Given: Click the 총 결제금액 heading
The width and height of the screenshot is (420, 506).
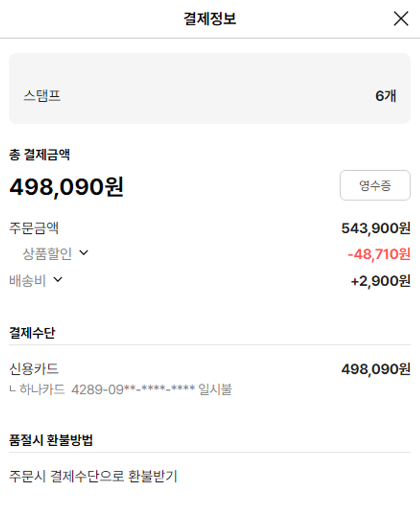Looking at the screenshot, I should click(x=39, y=155).
